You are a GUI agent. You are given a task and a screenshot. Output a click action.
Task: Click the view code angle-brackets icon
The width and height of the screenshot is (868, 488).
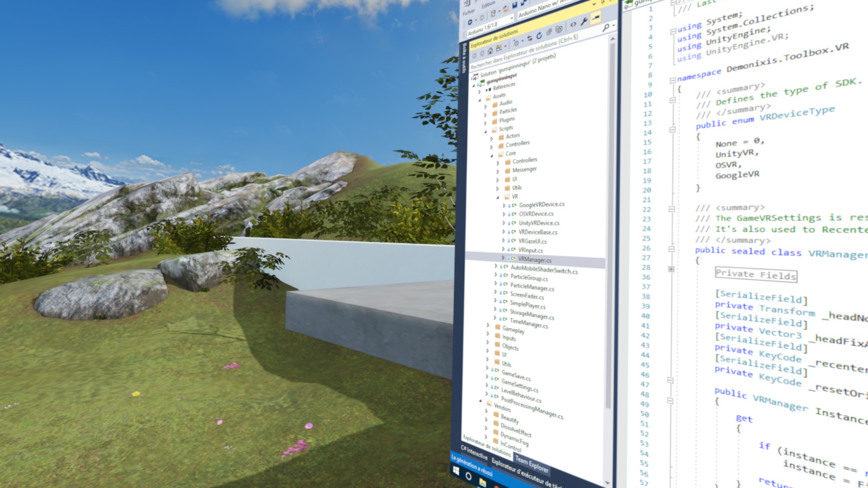573,25
